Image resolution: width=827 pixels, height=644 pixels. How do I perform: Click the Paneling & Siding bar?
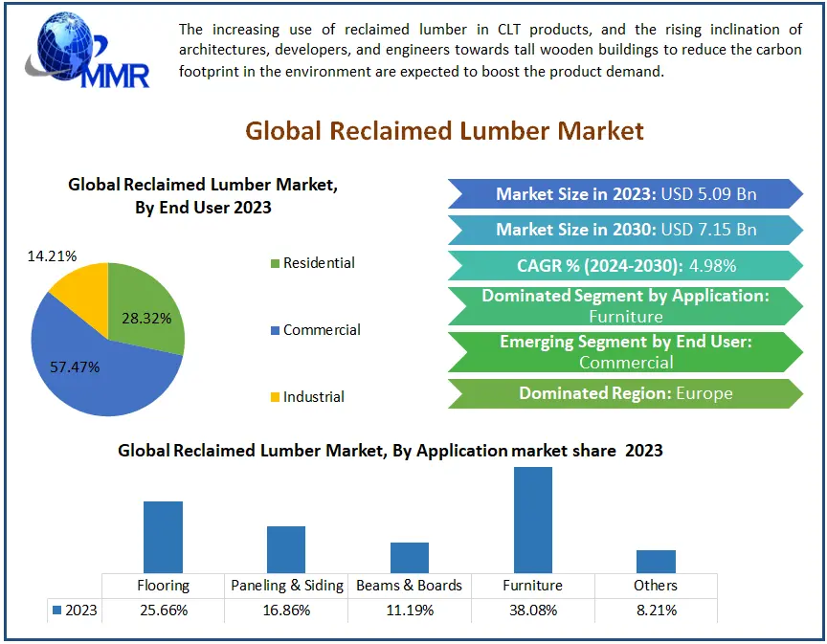point(286,549)
